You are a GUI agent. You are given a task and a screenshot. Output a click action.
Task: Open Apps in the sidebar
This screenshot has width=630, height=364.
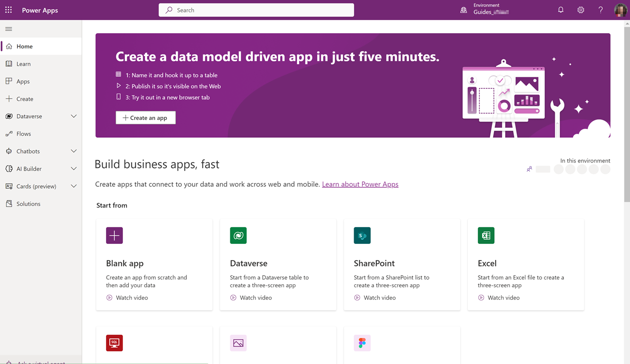[41, 81]
